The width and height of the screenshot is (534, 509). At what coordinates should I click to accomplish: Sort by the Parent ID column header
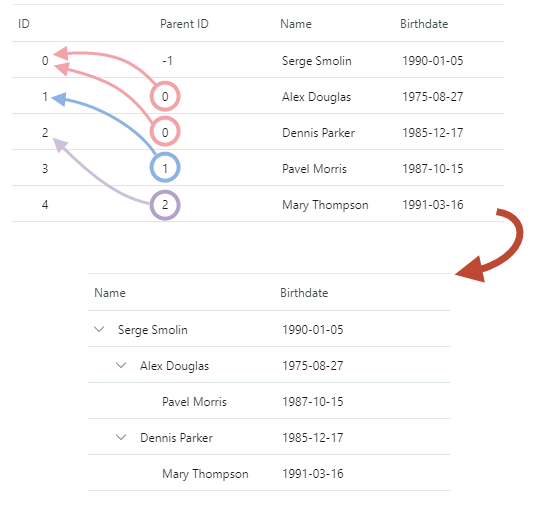184,24
